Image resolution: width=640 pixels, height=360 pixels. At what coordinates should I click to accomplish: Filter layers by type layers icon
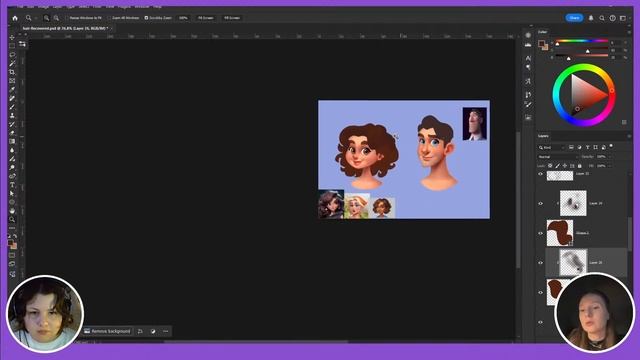click(588, 147)
